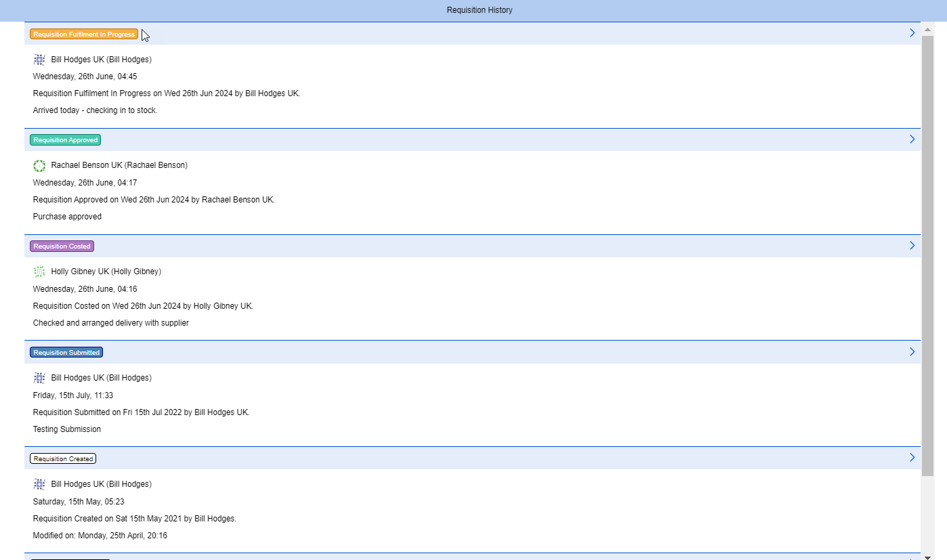Click 'Requisition Approved on Wed 26th Jun 2024' line

[154, 200]
